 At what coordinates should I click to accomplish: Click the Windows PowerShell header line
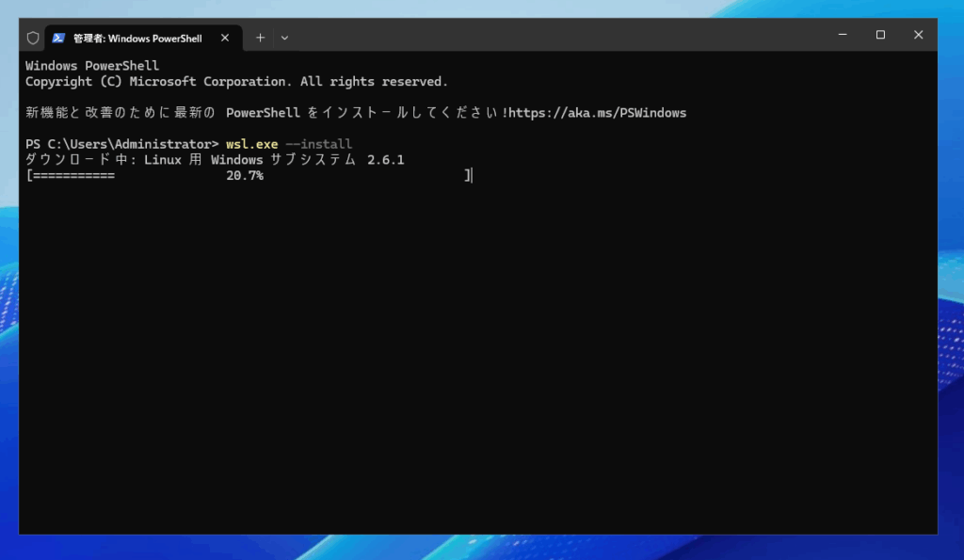point(92,66)
